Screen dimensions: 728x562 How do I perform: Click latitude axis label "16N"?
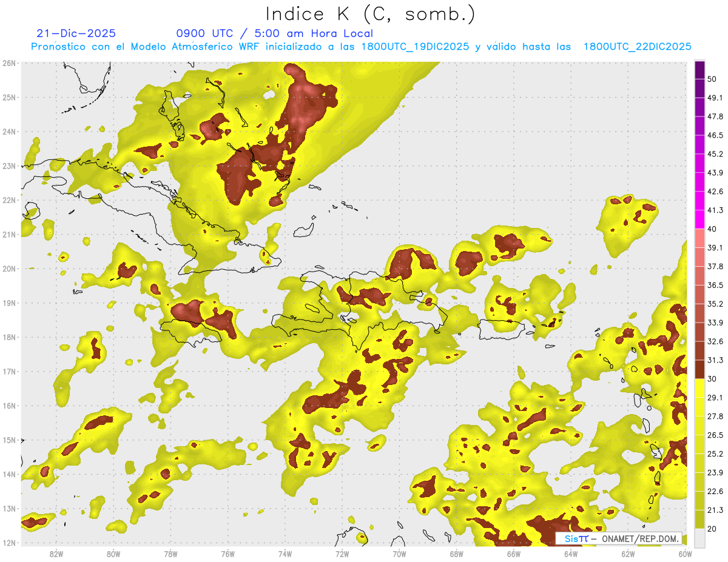[8, 406]
